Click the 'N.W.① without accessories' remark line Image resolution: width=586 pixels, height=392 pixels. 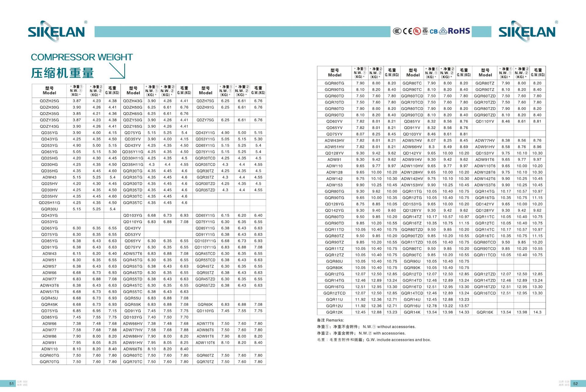coord(389,327)
